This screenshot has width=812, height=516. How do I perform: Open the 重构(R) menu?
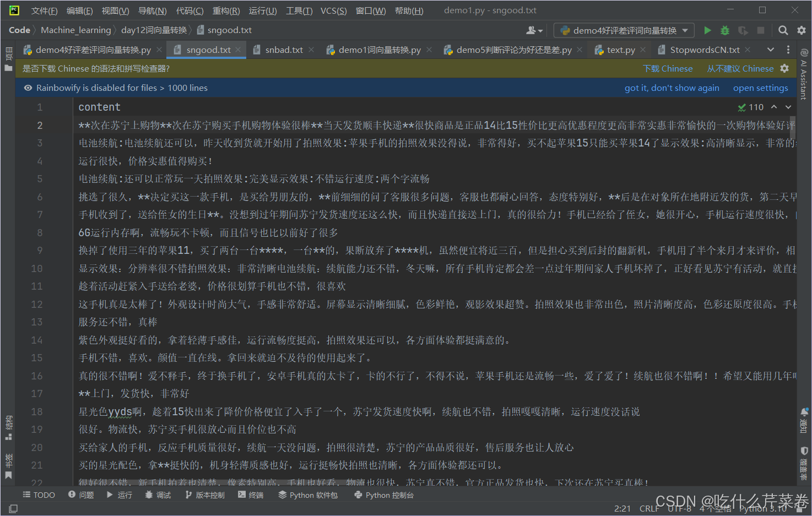[x=226, y=10]
